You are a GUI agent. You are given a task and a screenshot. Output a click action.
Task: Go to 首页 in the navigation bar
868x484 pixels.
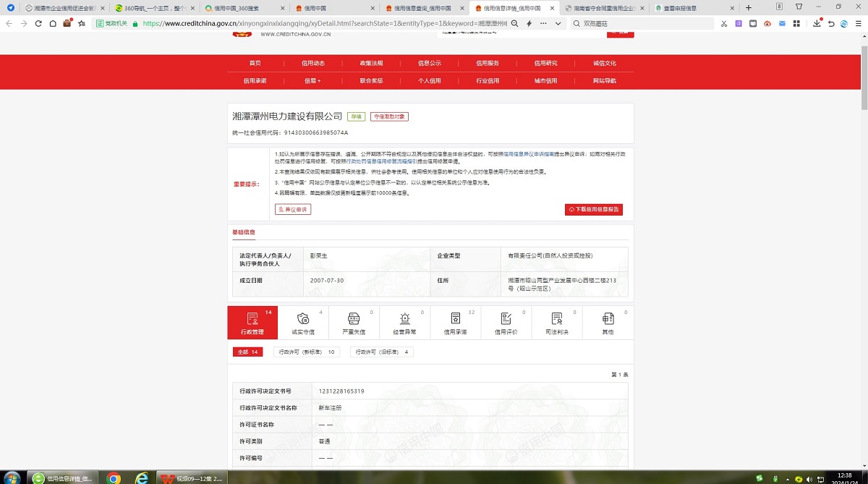255,63
